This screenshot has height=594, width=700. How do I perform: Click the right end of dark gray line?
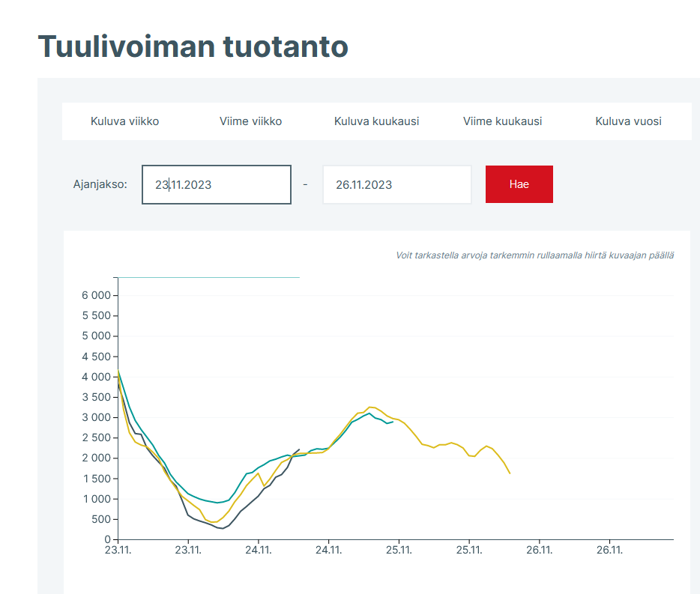tap(299, 449)
